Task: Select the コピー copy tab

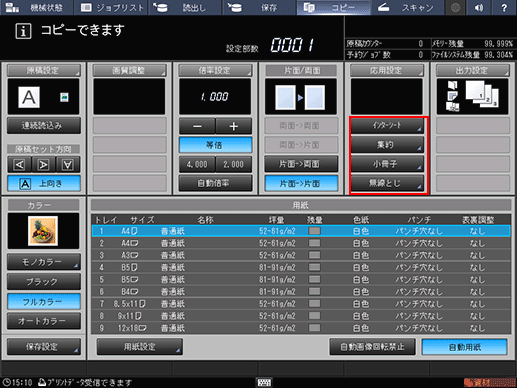Action: (x=333, y=7)
